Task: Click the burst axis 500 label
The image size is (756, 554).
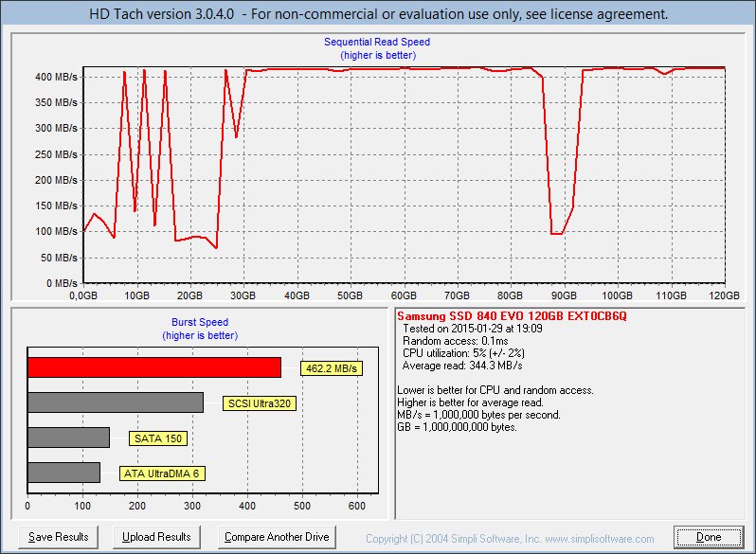Action: pyautogui.click(x=302, y=506)
